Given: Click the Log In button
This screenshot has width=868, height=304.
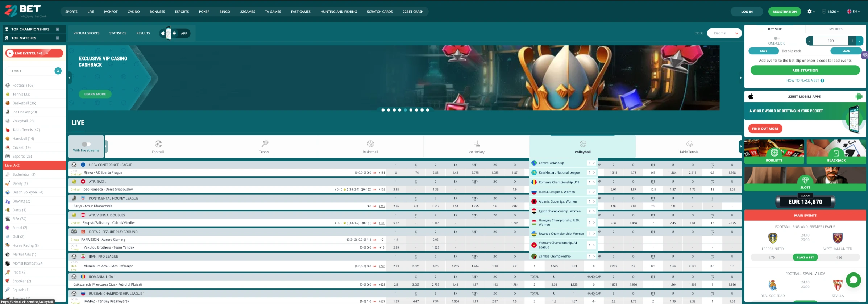Looking at the screenshot, I should tap(747, 12).
